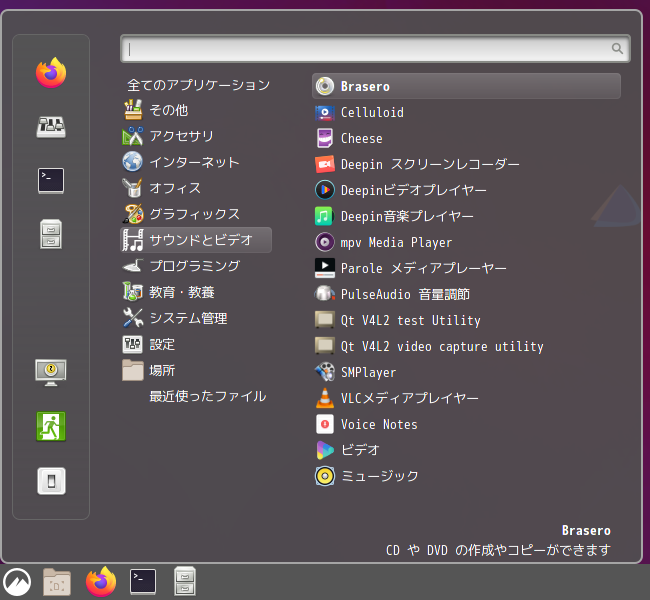Image resolution: width=650 pixels, height=600 pixels.
Task: Launch Deepin スクリーンレコーダー
Action: point(466,164)
